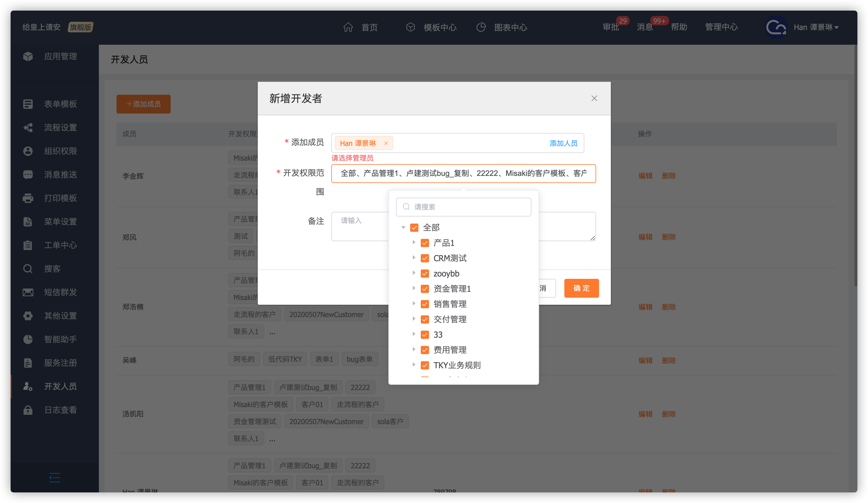Click the sidebar collapse icon at bottom
Viewport: 868px width, 503px height.
pyautogui.click(x=54, y=477)
